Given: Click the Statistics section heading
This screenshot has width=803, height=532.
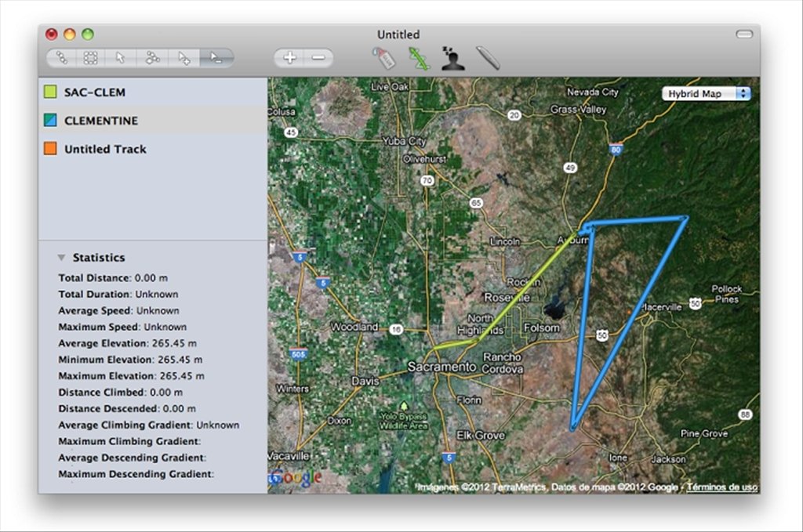Looking at the screenshot, I should pyautogui.click(x=99, y=257).
